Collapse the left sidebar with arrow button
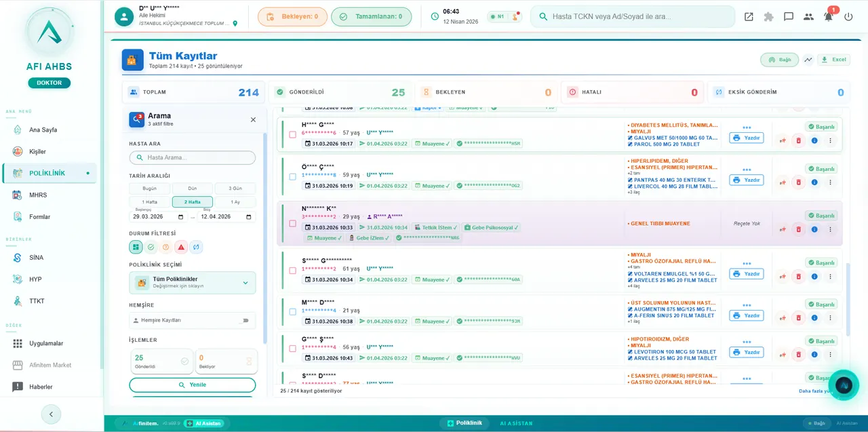868x432 pixels. pos(51,414)
